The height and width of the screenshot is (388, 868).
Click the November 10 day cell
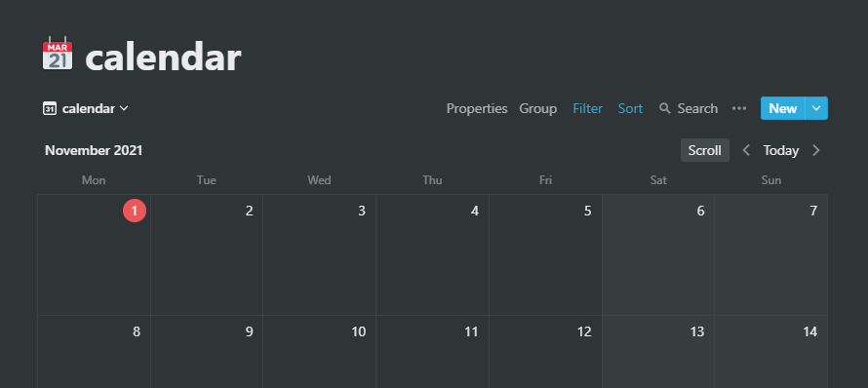click(x=320, y=352)
